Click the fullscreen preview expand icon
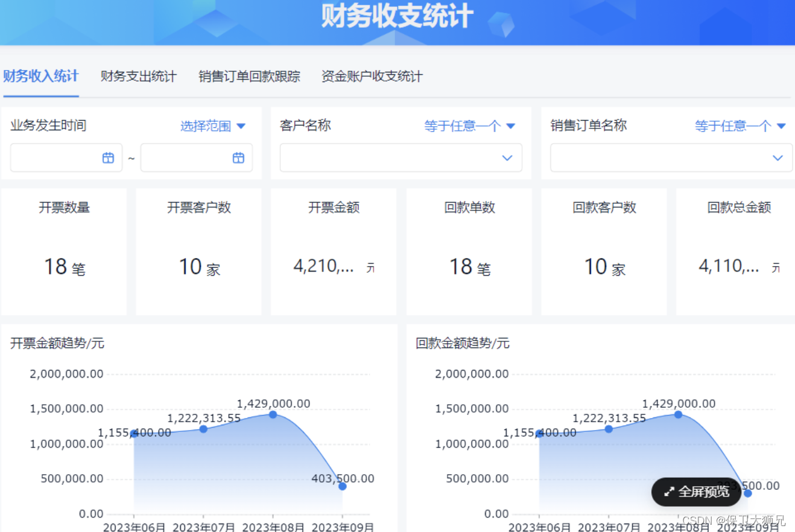Screen dimensions: 795x532 coord(668,492)
